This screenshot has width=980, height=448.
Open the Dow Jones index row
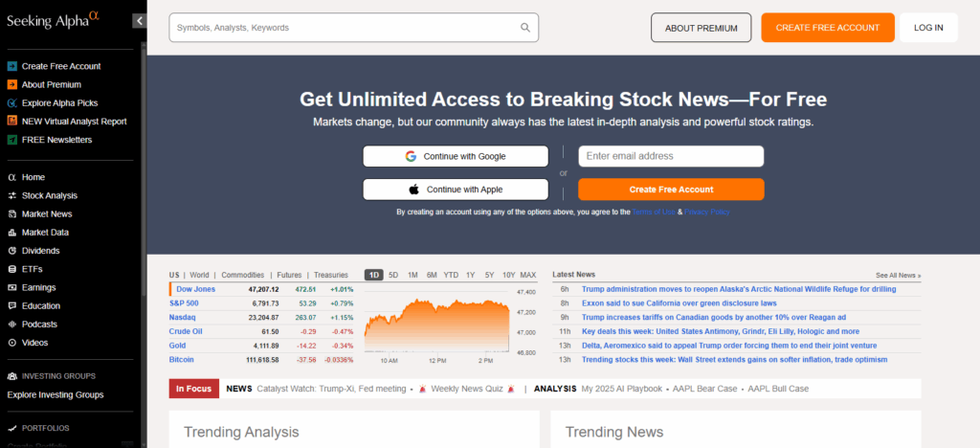(261, 289)
